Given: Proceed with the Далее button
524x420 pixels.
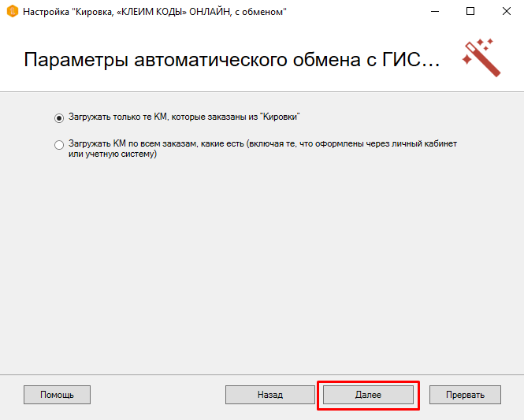Looking at the screenshot, I should pyautogui.click(x=368, y=395).
